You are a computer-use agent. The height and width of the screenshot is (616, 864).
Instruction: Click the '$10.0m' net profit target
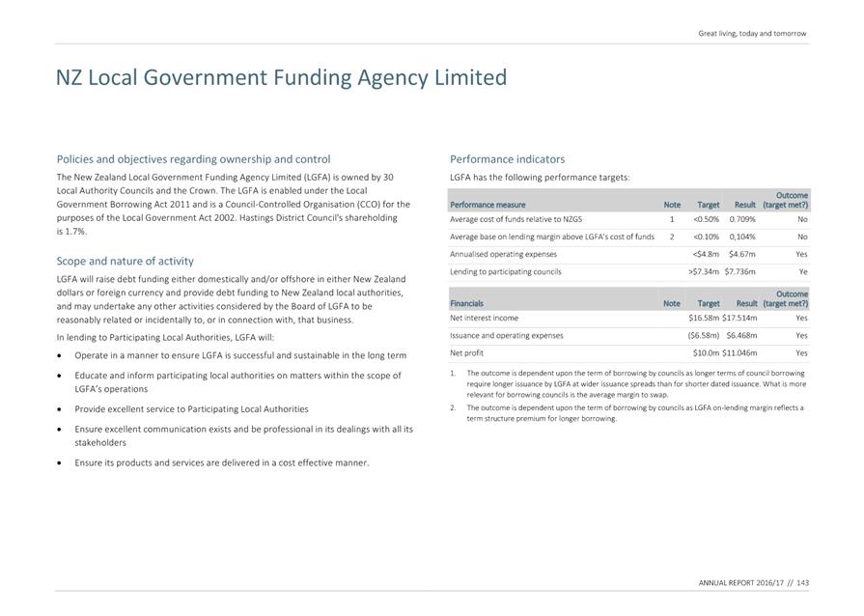(x=706, y=353)
